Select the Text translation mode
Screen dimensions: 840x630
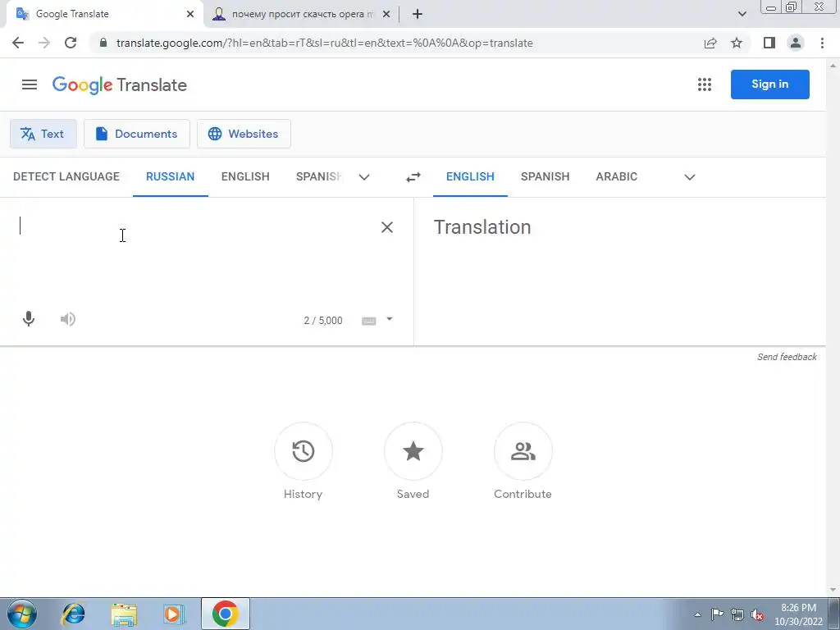click(43, 134)
